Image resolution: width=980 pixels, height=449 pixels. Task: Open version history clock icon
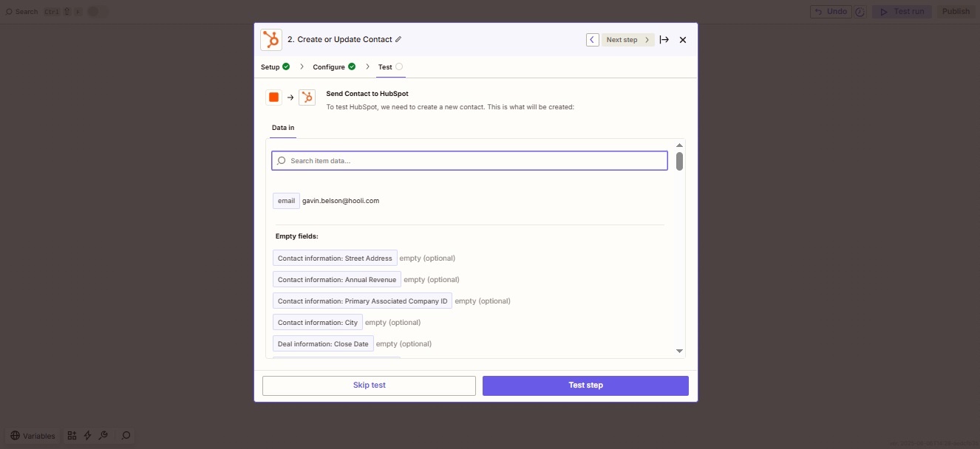tap(860, 12)
